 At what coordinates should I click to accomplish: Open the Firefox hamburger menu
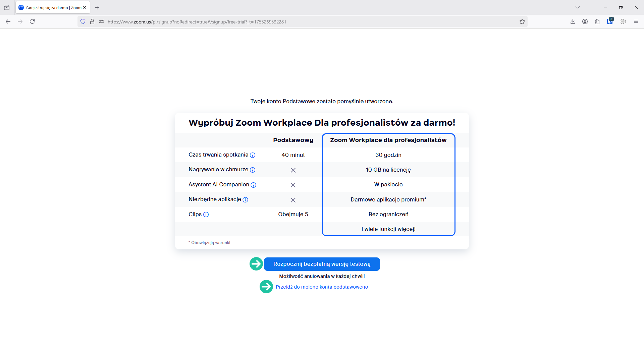tap(636, 21)
